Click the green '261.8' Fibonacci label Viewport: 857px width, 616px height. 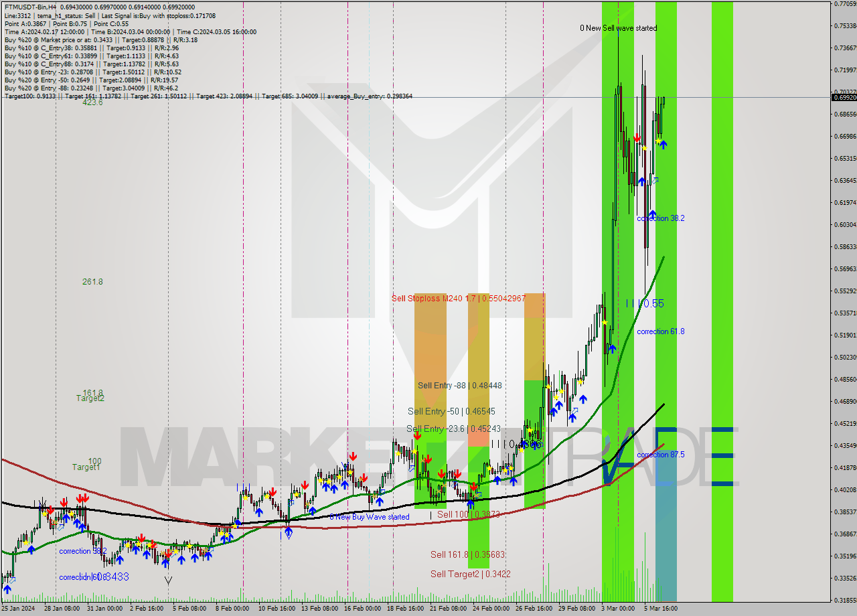92,282
